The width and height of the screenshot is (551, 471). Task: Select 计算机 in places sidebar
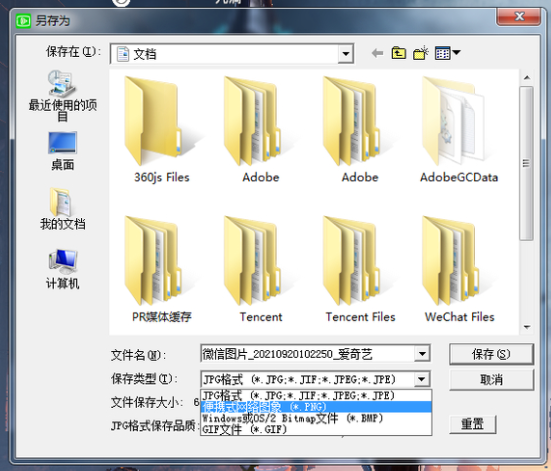click(63, 269)
